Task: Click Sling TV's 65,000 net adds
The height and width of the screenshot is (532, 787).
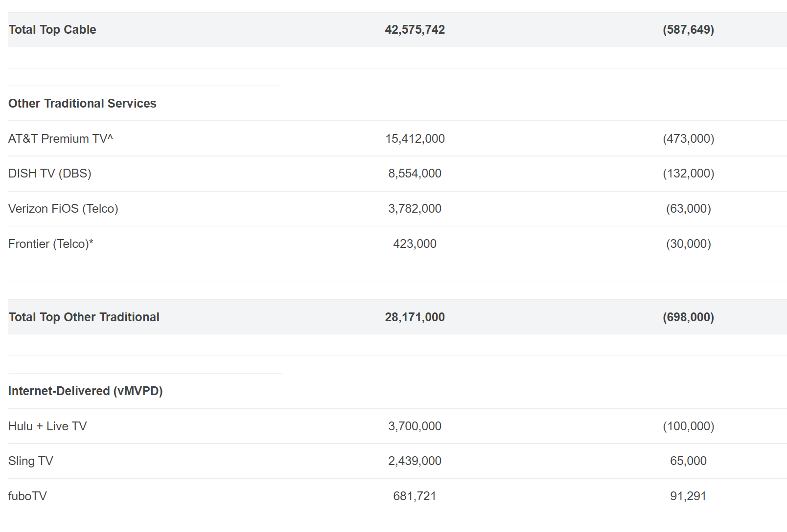Action: click(x=688, y=461)
